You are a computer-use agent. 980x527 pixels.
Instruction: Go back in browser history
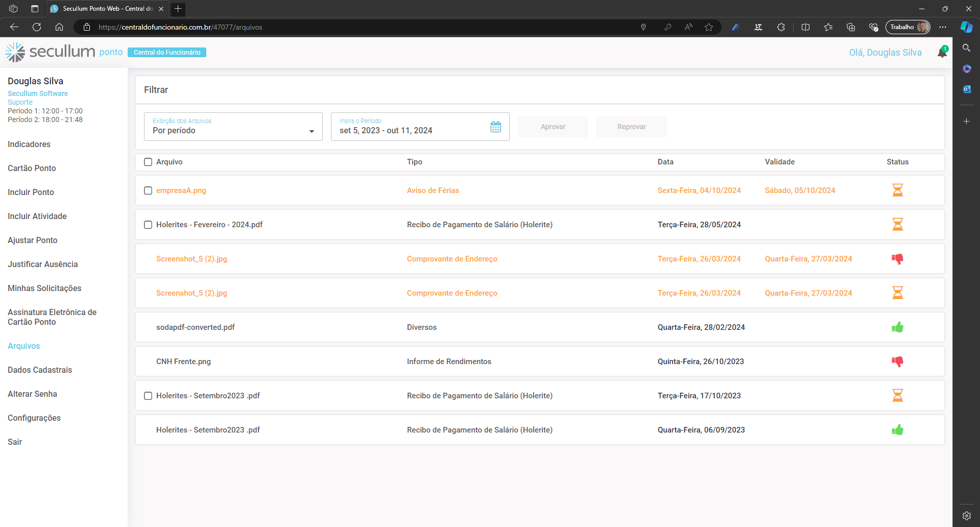pyautogui.click(x=14, y=27)
